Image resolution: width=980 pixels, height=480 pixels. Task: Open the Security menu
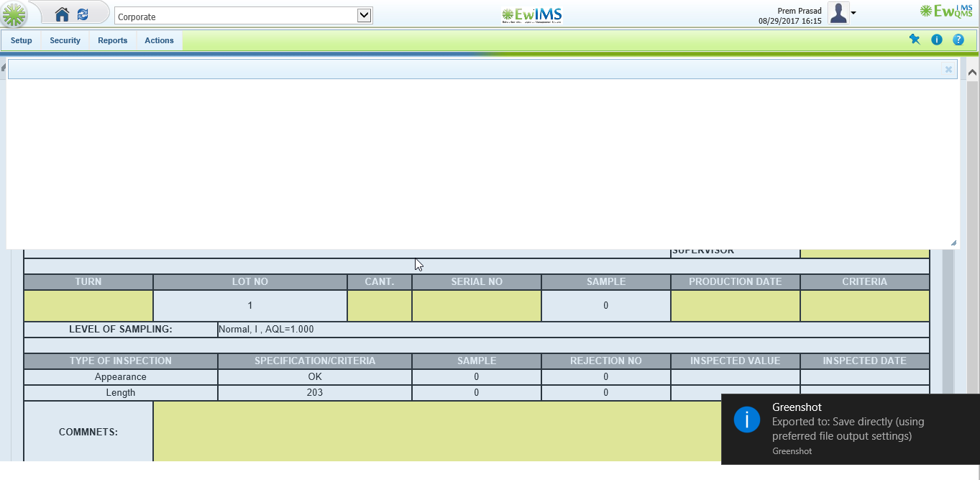coord(65,40)
